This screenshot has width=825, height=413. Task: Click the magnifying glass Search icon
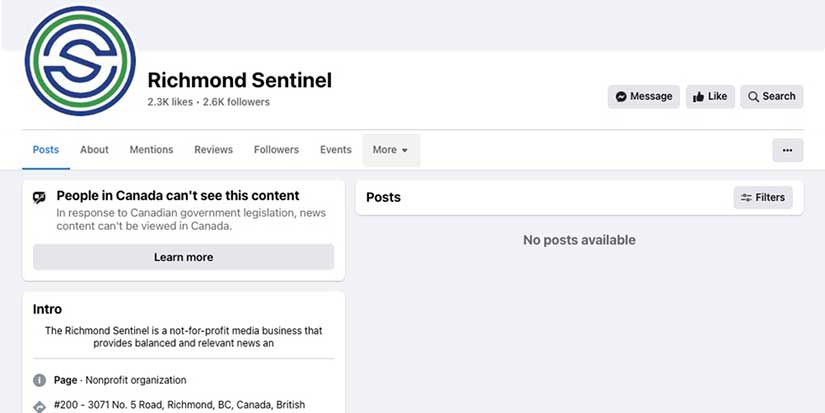coord(753,97)
